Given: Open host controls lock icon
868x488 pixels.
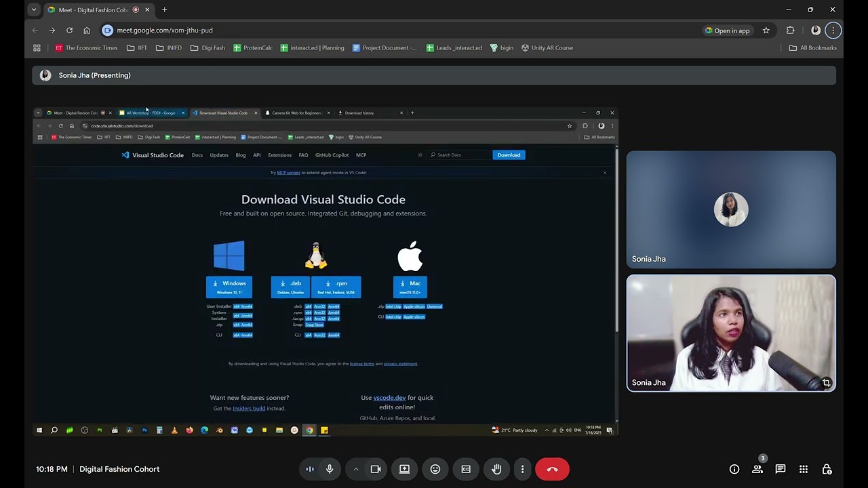Looking at the screenshot, I should [x=827, y=469].
